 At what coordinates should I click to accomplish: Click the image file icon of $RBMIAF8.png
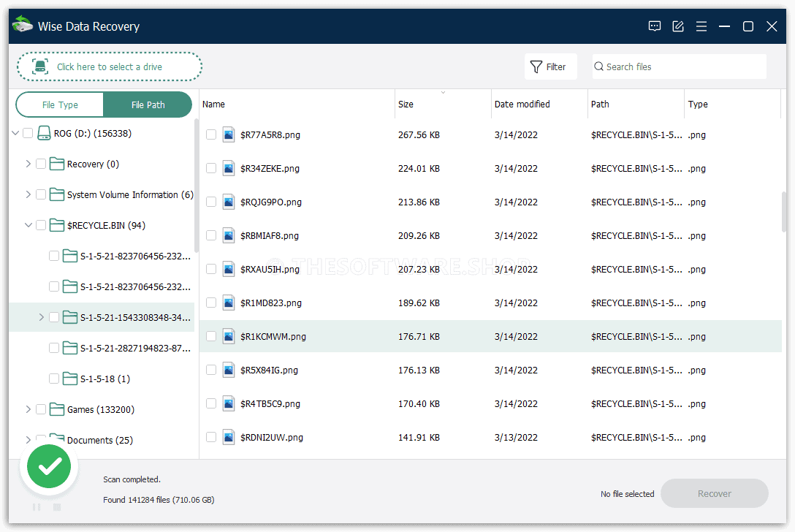(x=229, y=236)
